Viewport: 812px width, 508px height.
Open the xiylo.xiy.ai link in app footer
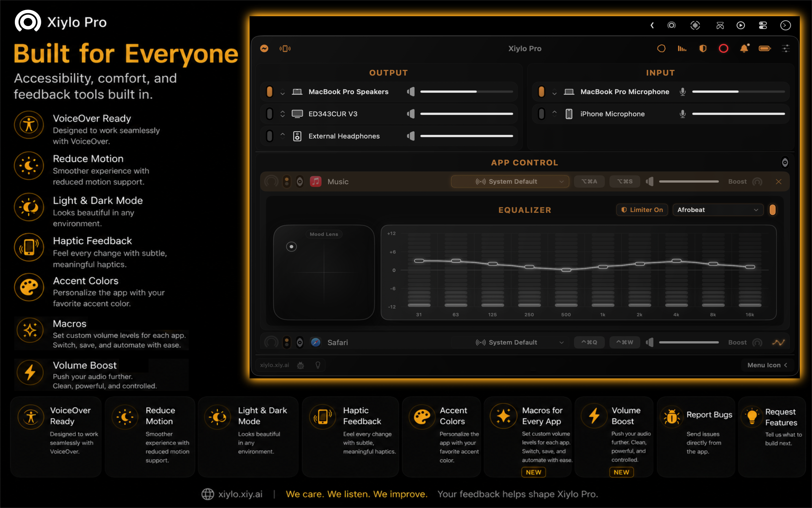pos(274,365)
